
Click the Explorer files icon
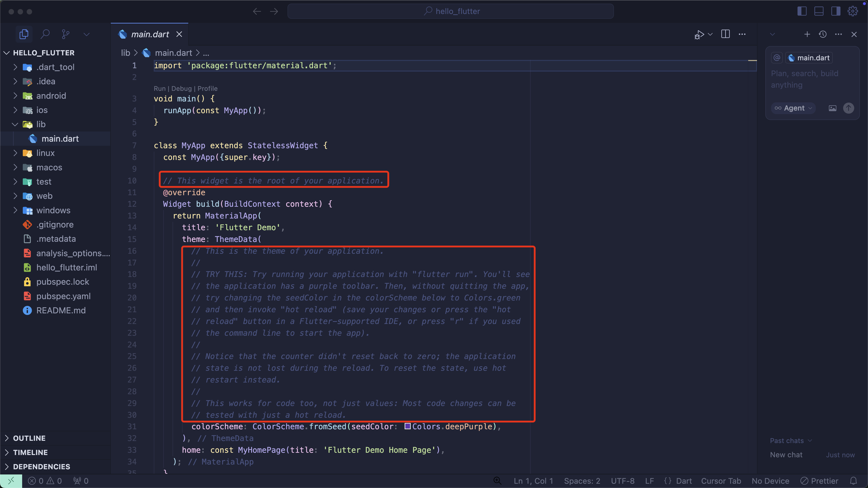click(24, 34)
